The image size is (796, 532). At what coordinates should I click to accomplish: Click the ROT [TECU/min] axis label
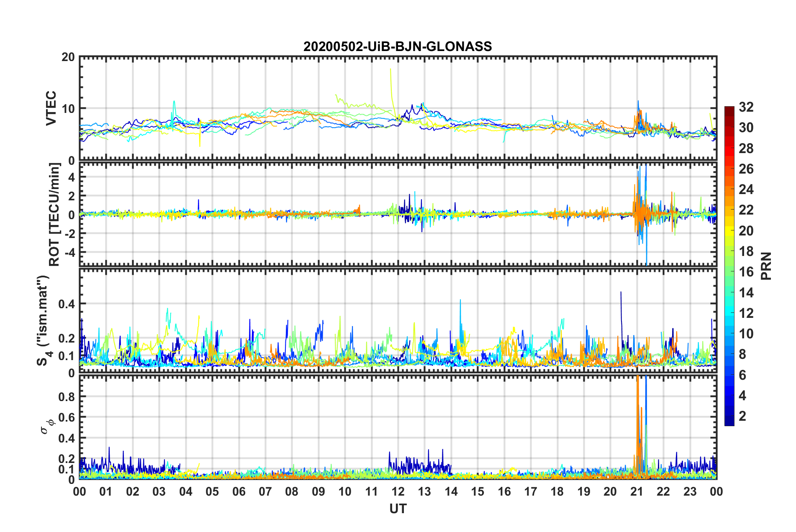[54, 215]
